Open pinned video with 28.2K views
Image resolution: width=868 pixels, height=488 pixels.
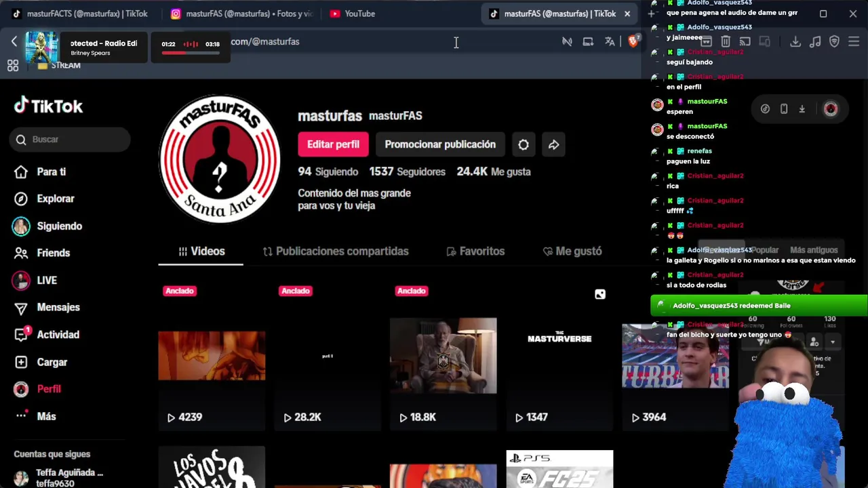[x=328, y=356]
